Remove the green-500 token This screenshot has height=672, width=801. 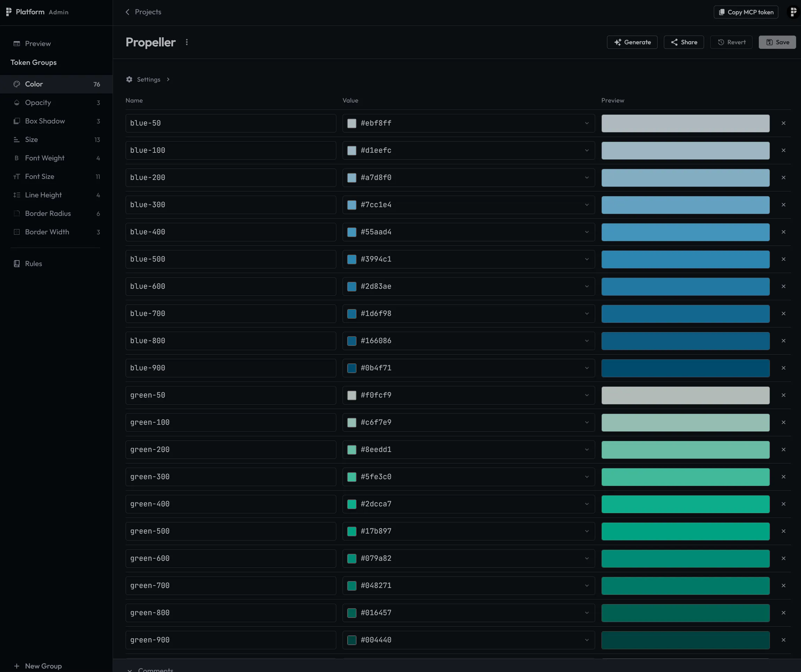tap(784, 531)
